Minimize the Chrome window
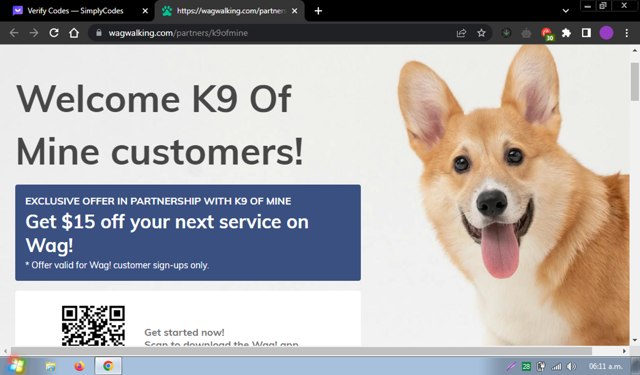The width and height of the screenshot is (640, 375). pos(587,6)
